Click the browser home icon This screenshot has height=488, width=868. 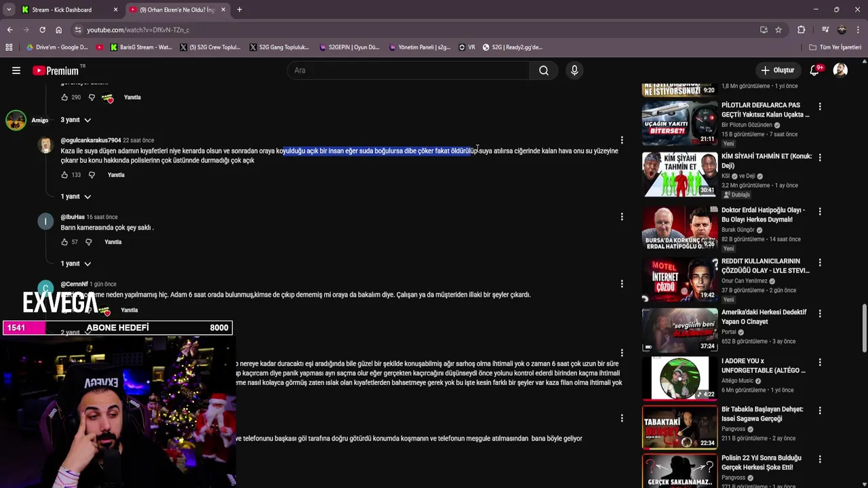[x=58, y=30]
